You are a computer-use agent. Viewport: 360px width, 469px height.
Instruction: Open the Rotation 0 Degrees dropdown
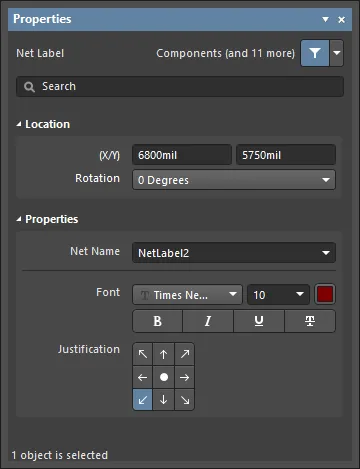(234, 180)
